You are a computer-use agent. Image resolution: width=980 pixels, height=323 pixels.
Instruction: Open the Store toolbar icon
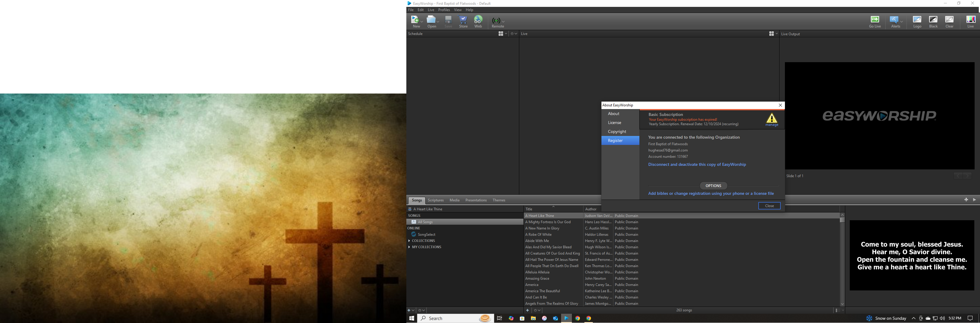(x=463, y=21)
